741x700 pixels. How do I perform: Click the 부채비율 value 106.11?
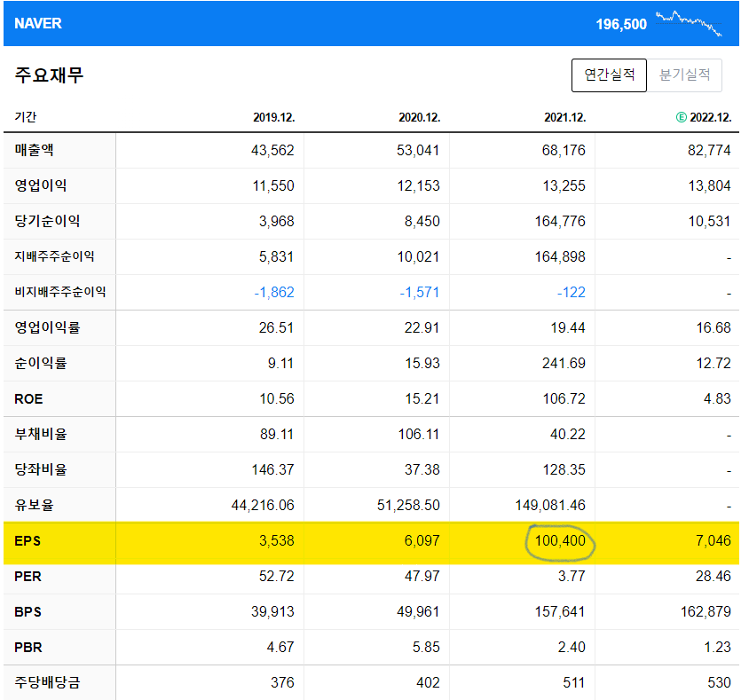tap(419, 434)
